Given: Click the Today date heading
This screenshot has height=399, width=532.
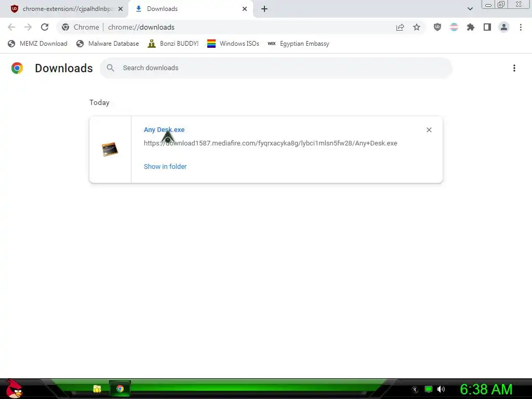Looking at the screenshot, I should point(99,102).
